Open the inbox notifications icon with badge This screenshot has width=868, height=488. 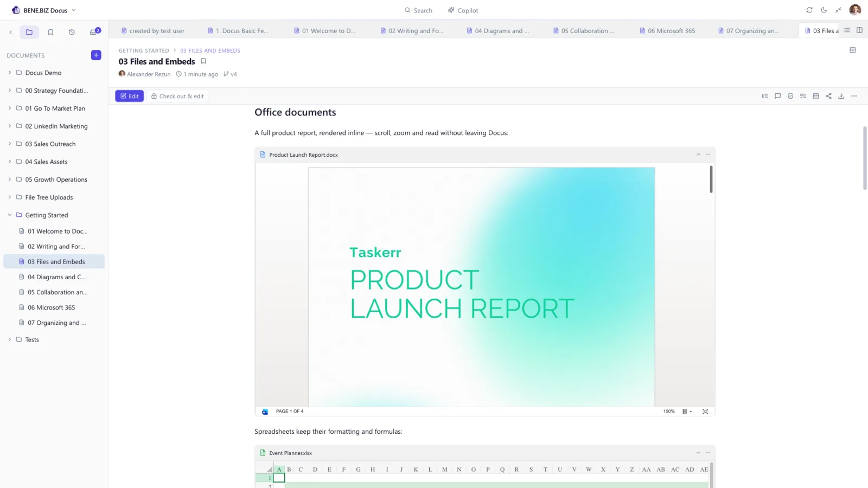94,32
